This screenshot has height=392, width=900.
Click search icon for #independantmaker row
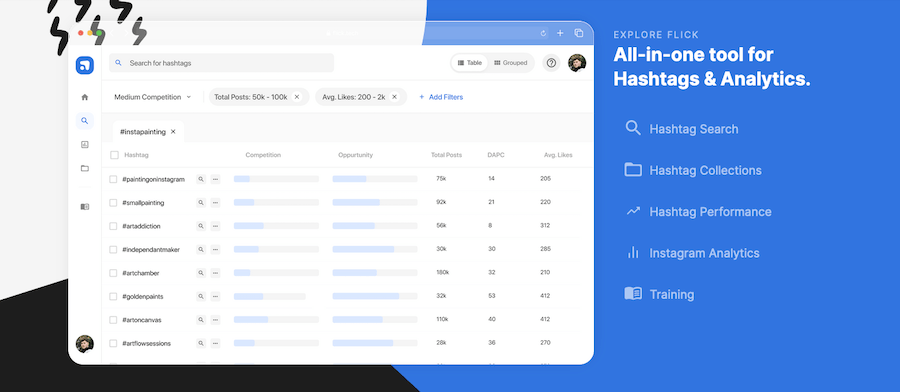tap(201, 250)
